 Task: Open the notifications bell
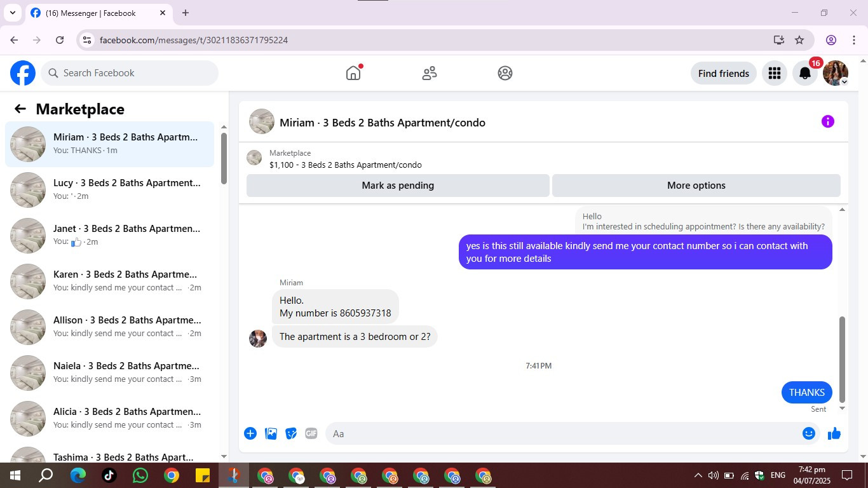[805, 73]
